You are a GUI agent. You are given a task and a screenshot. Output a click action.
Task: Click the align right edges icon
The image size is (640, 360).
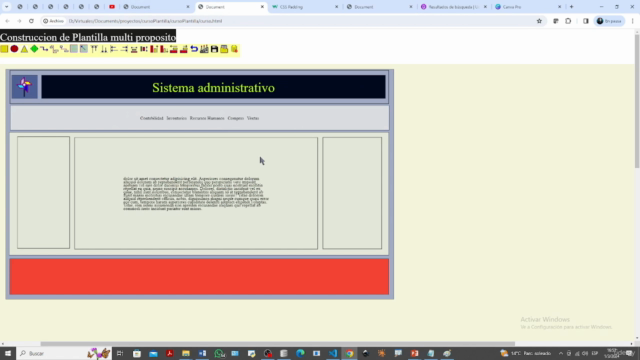[x=124, y=49]
